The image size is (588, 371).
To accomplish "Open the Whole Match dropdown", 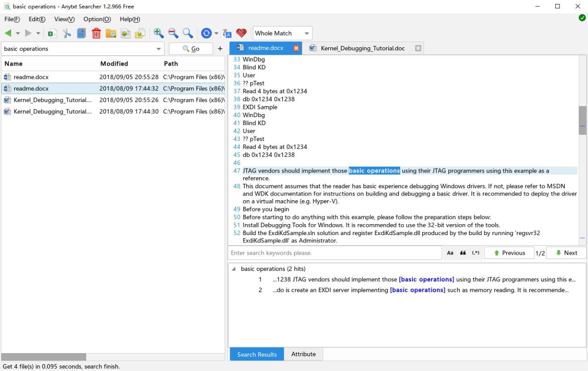I will click(281, 33).
